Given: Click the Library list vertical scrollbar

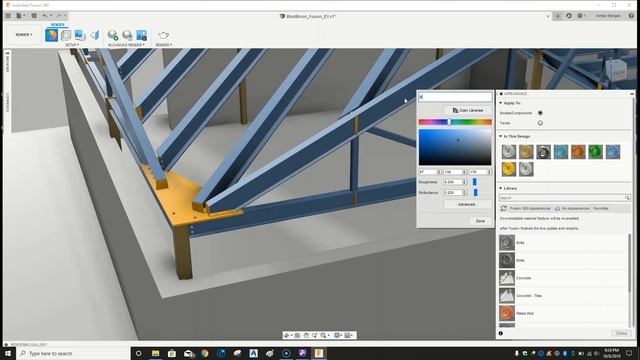Looking at the screenshot, I should [x=629, y=263].
